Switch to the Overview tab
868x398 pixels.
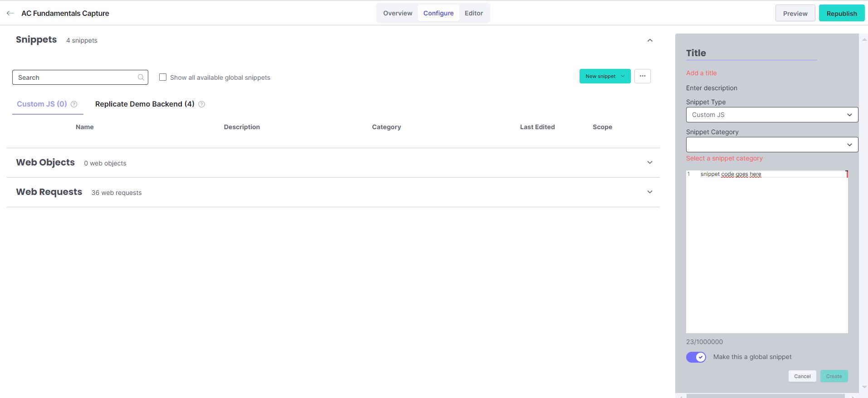point(398,13)
